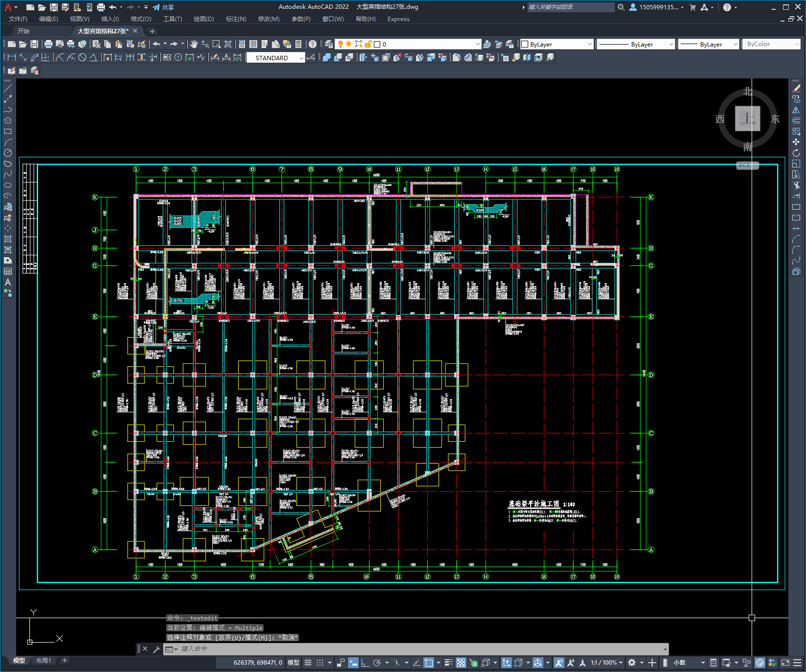Click the 共享 share button
This screenshot has height=672, width=806.
point(163,7)
